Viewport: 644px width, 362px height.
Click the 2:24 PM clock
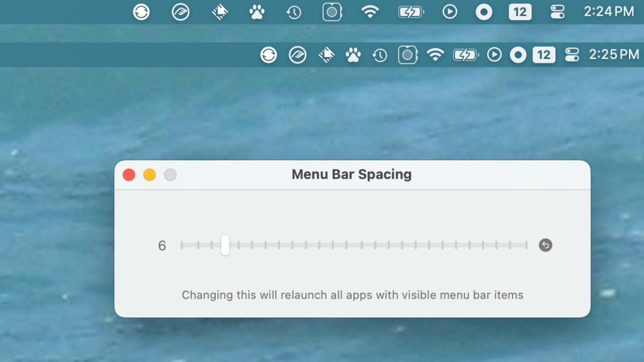(609, 11)
